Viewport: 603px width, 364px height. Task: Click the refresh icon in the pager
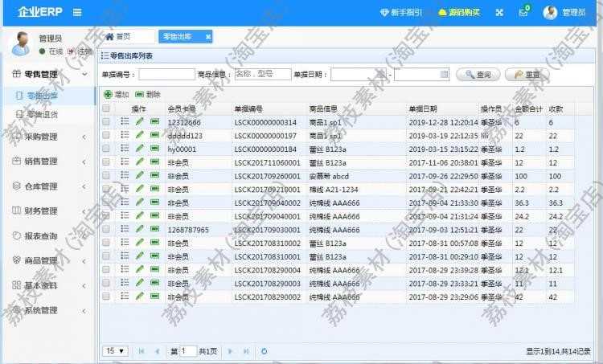pos(265,351)
